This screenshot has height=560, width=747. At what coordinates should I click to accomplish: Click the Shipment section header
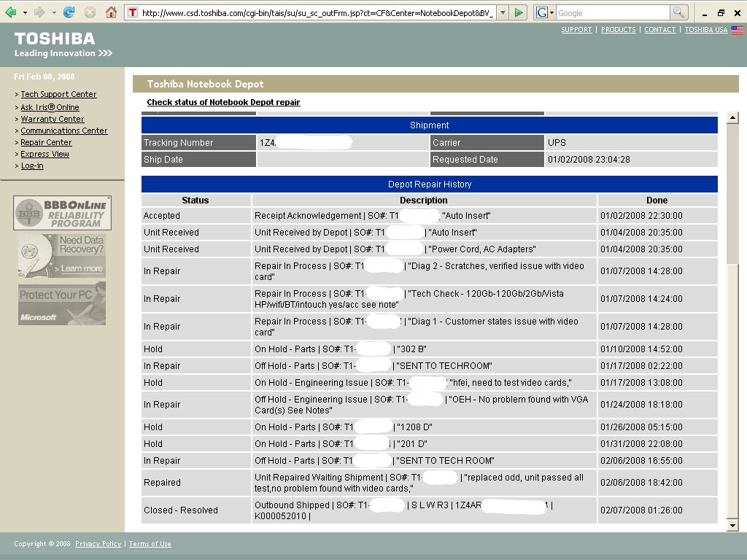pyautogui.click(x=429, y=125)
